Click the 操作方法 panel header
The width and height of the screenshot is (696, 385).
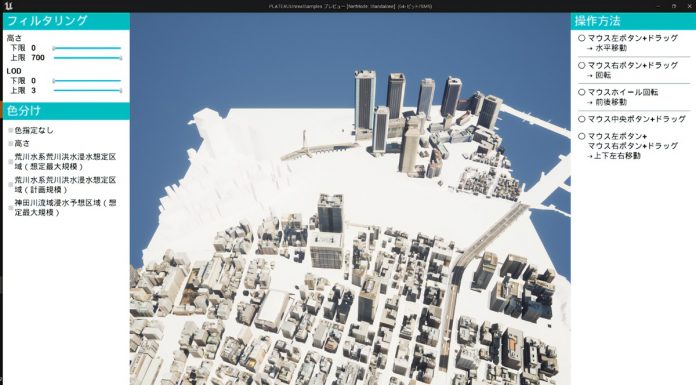tap(633, 21)
